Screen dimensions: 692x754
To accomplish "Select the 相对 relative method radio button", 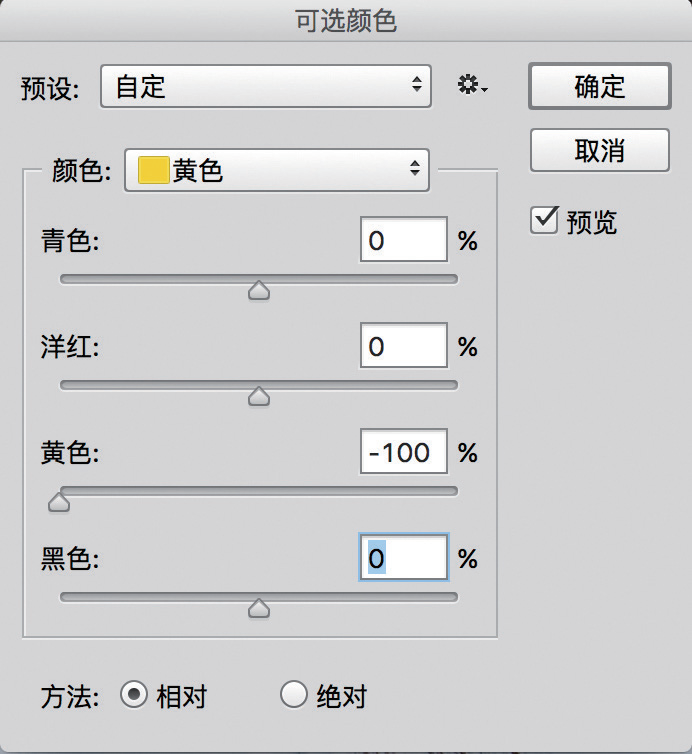I will [133, 695].
